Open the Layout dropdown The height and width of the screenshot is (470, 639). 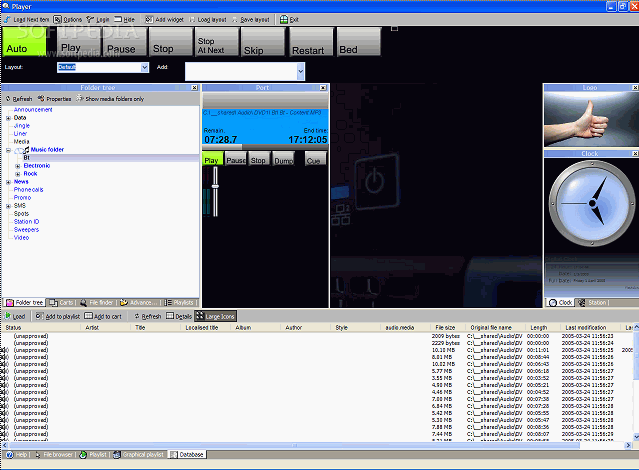[x=144, y=67]
